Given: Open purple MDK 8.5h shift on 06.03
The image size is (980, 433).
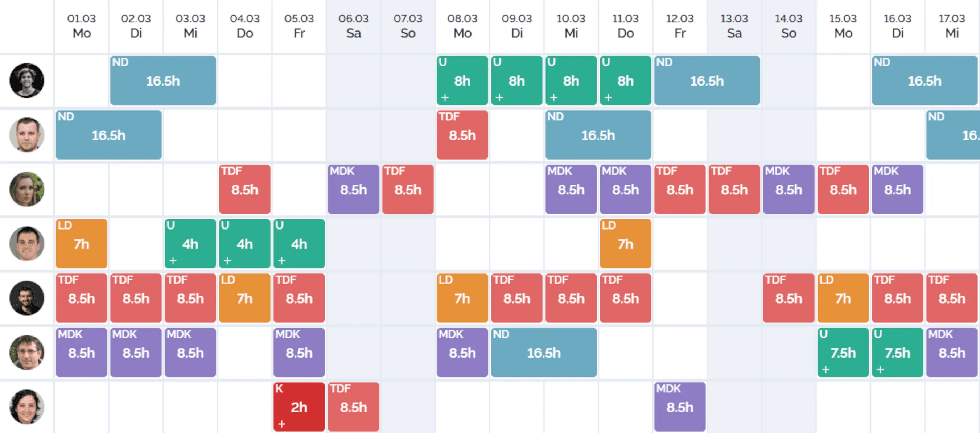Looking at the screenshot, I should 353,189.
